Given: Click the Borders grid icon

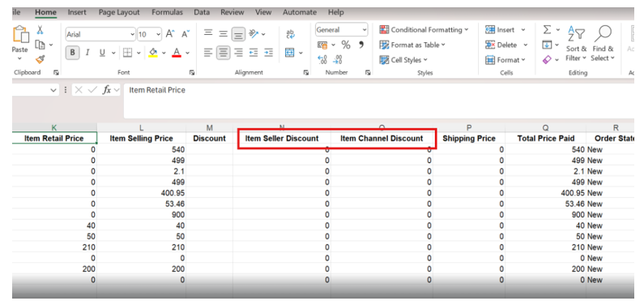Looking at the screenshot, I should [128, 53].
